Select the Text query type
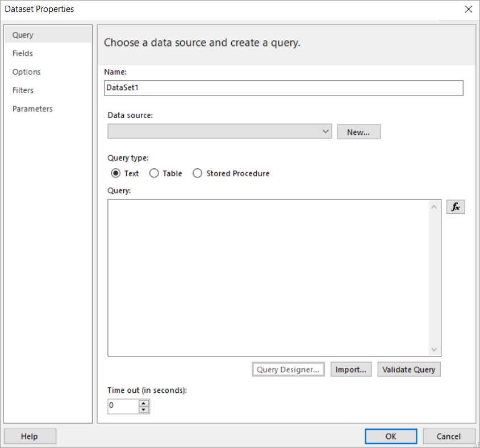Viewport: 480px width, 448px height. click(x=124, y=173)
